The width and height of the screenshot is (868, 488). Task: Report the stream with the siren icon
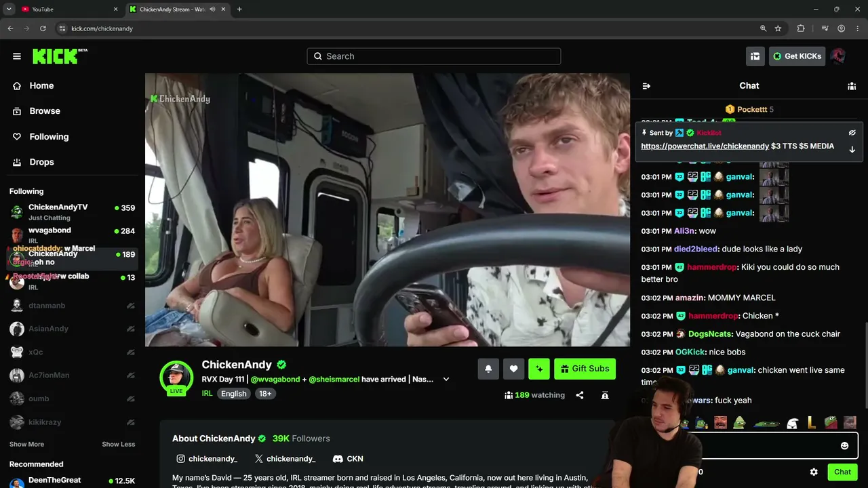(x=605, y=395)
